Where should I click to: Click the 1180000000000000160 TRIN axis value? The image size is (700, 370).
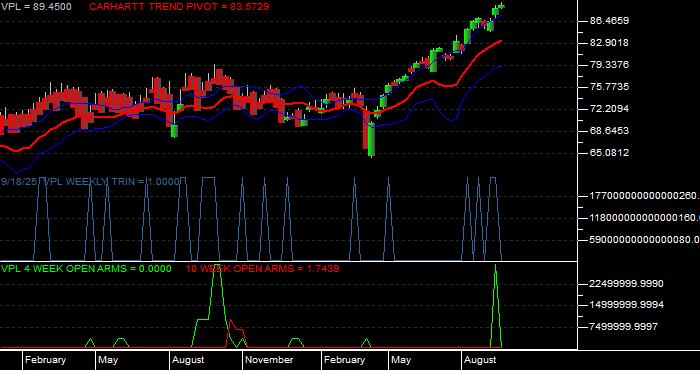click(645, 218)
